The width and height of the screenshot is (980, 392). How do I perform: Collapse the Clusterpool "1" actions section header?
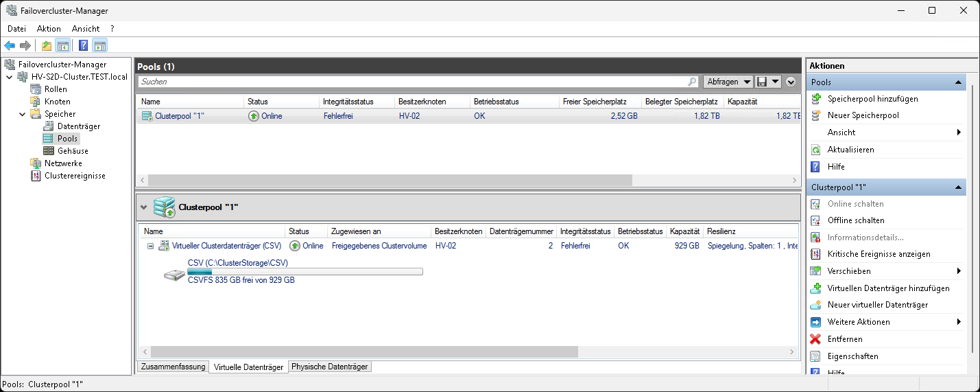point(958,187)
